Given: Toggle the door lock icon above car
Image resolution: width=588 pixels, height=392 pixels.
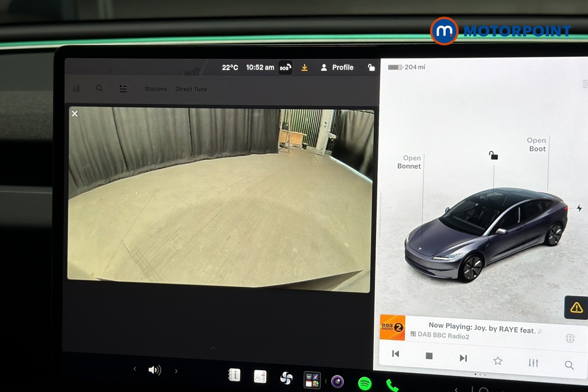Looking at the screenshot, I should pos(493,155).
